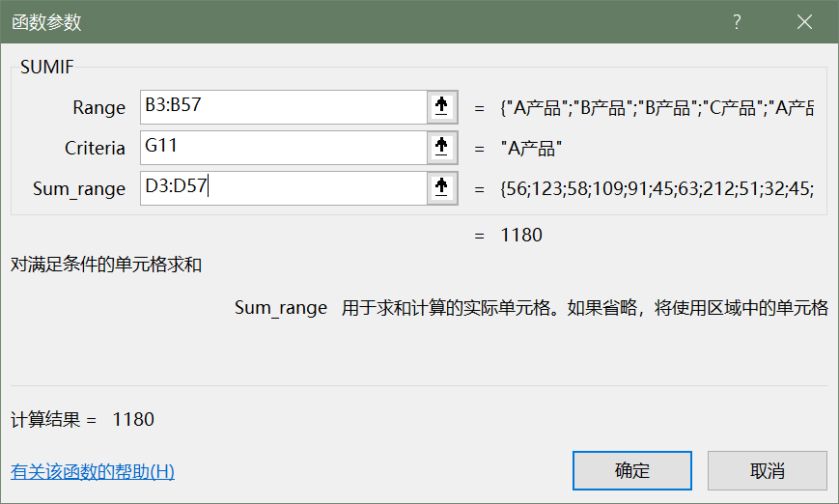Close the 函数参数 dialog with X

pos(805,21)
